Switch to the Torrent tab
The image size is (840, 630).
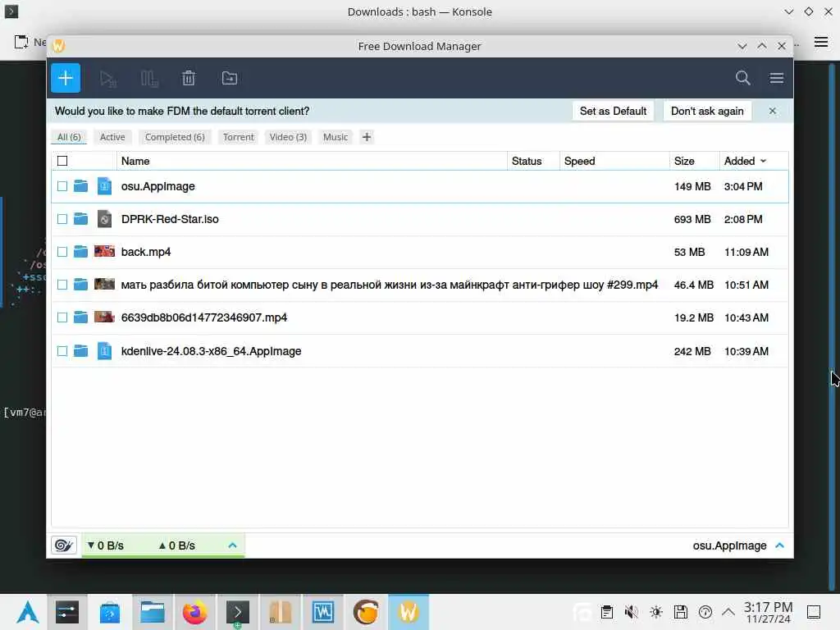point(239,137)
